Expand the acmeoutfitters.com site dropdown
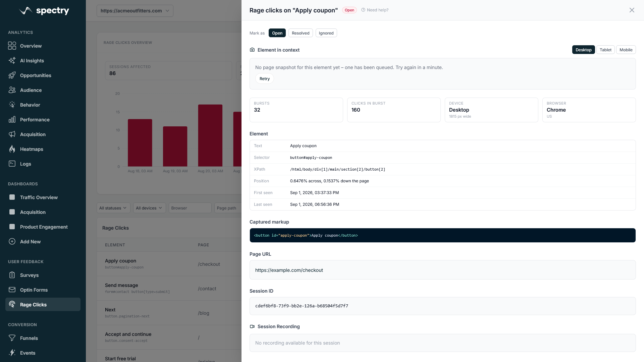This screenshot has width=644, height=362. [135, 11]
